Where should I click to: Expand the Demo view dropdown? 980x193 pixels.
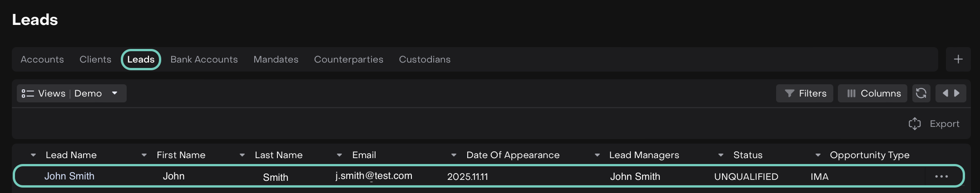pos(115,93)
